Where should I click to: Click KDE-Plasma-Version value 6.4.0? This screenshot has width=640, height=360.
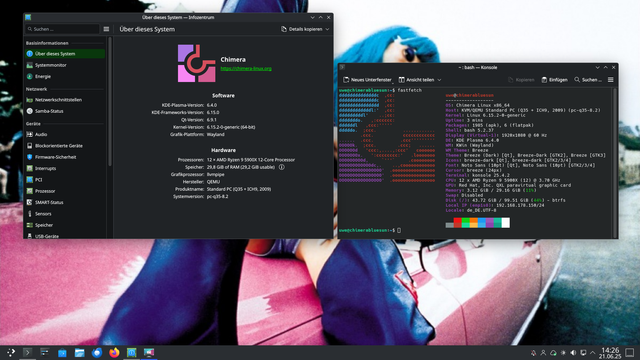[212, 105]
